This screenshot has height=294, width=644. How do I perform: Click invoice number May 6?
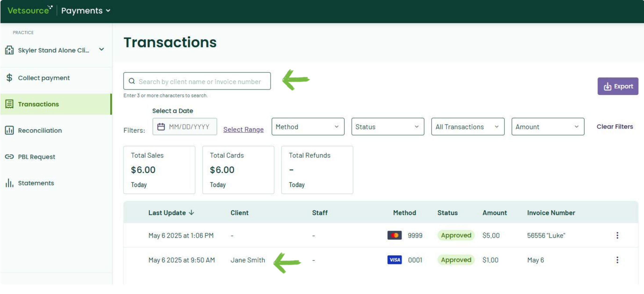tap(535, 260)
